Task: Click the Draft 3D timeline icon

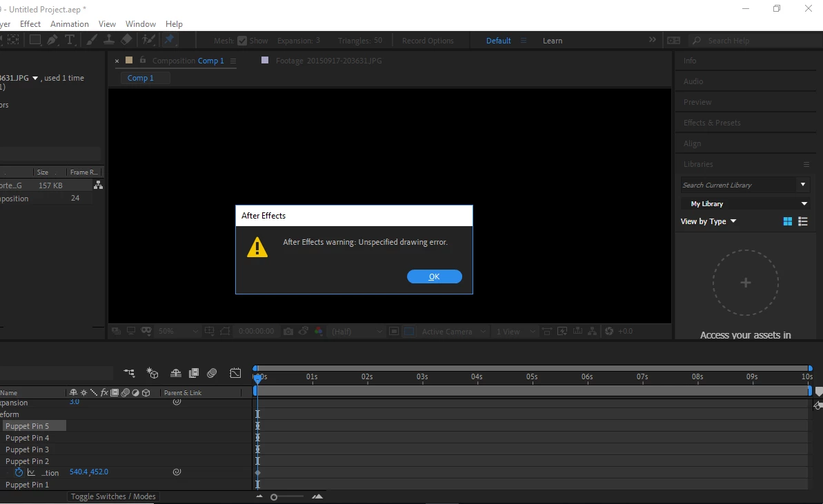Action: (x=152, y=373)
